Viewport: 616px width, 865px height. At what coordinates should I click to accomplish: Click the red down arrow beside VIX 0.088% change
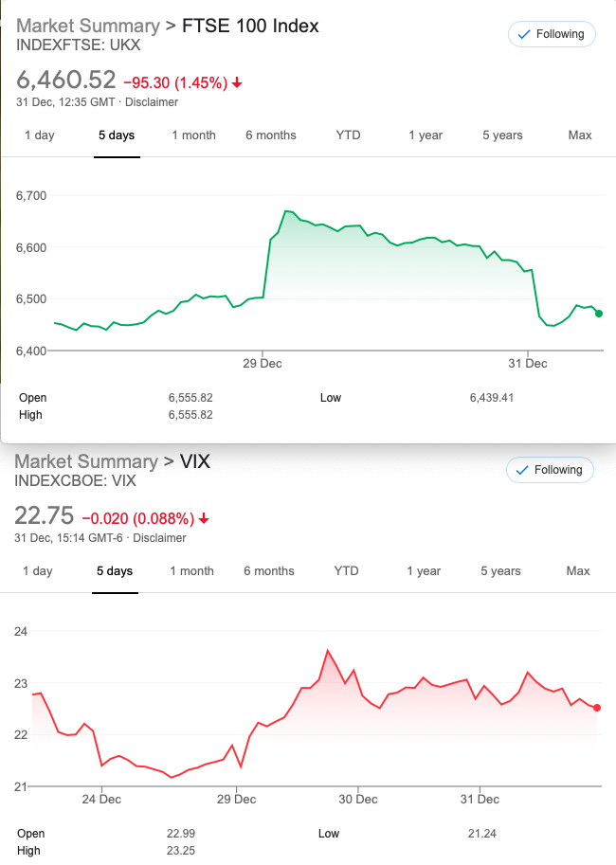(204, 519)
